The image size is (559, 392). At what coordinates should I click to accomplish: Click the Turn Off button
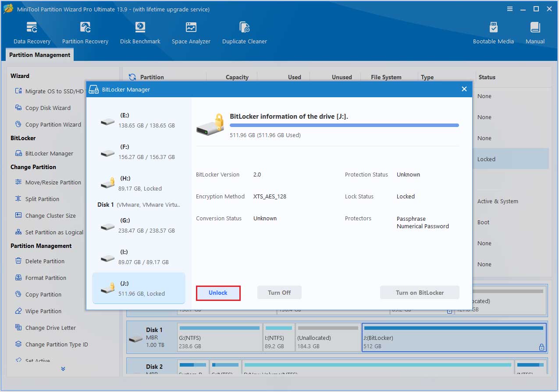click(279, 293)
